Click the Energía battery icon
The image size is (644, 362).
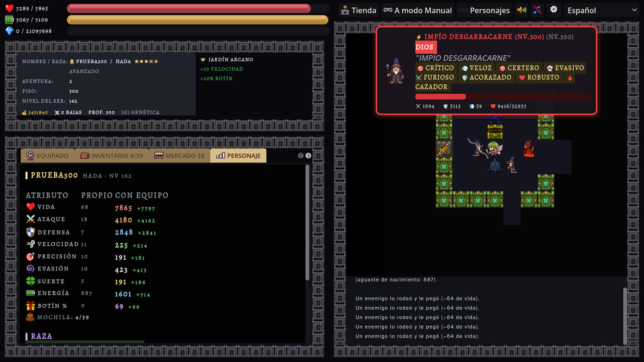pos(31,293)
